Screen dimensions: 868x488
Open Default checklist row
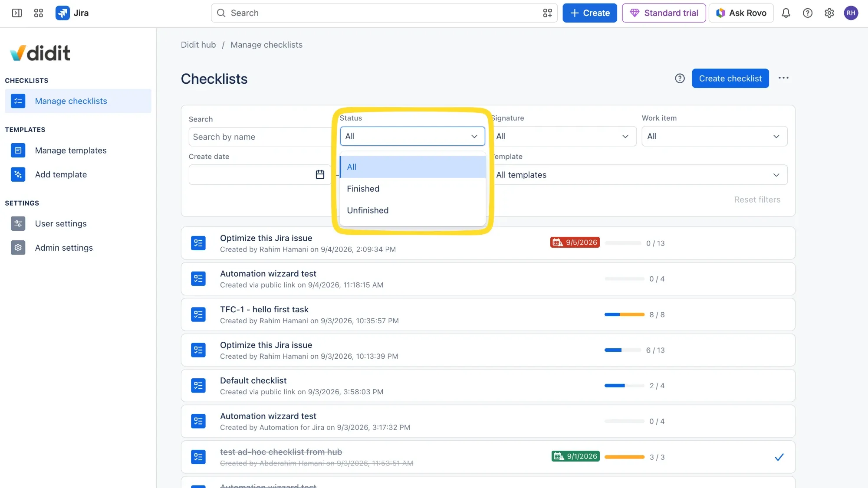[488, 386]
